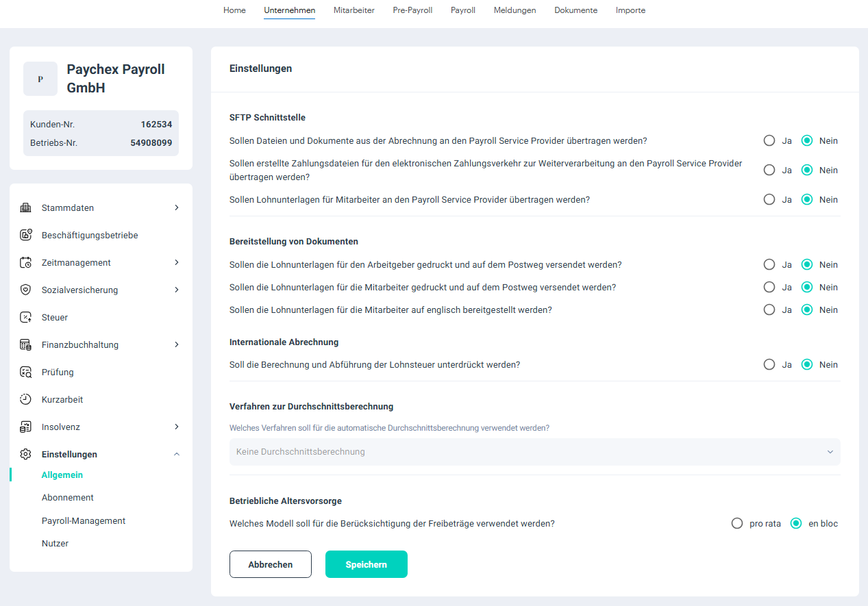Click the Beschäftigungsbetriebe sidebar icon
Screen dimensions: 868x606
click(x=26, y=235)
